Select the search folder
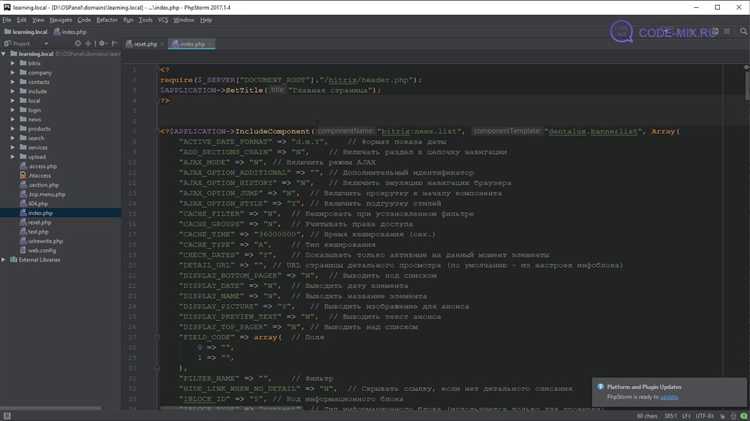 pyautogui.click(x=36, y=138)
